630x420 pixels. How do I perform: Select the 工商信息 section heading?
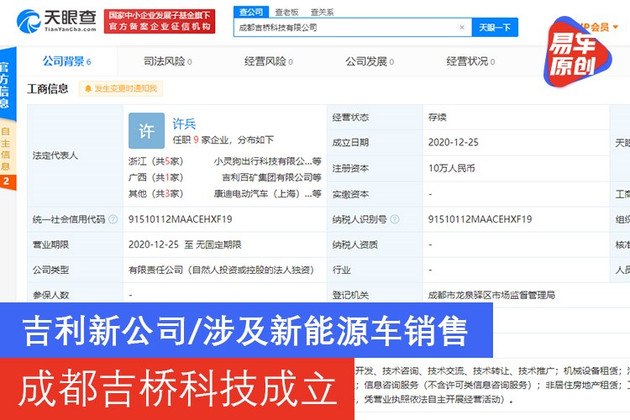[x=48, y=88]
